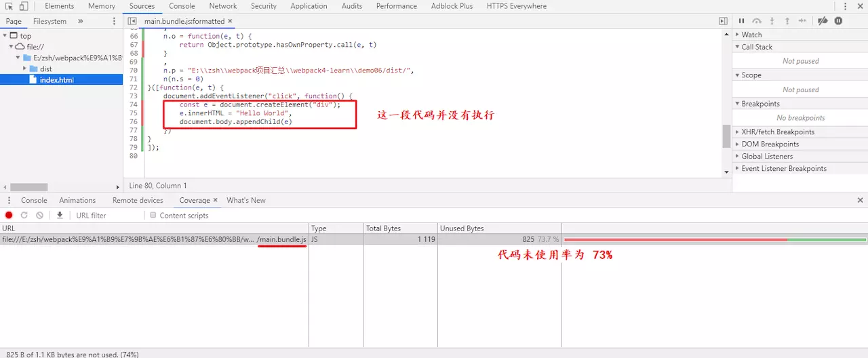
Task: Collapse the top frame tree node
Action: (x=5, y=36)
